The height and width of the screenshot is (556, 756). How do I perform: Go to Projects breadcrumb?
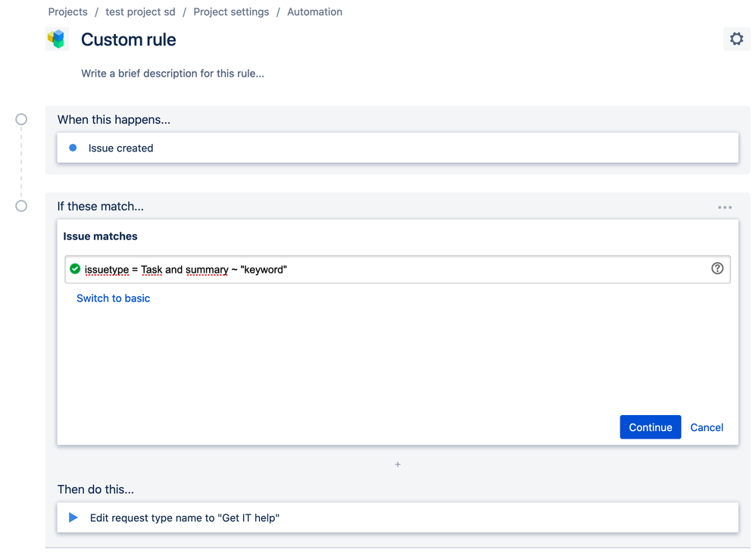68,11
